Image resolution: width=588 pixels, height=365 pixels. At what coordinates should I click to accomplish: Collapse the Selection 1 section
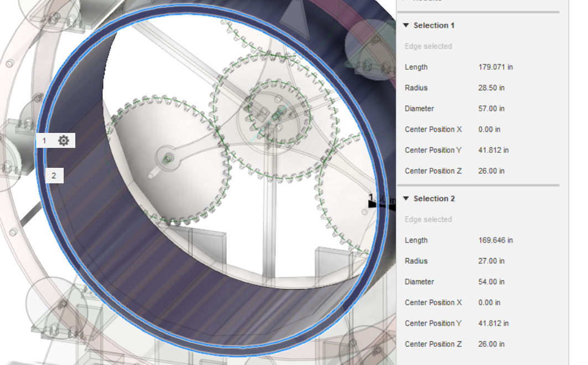[x=406, y=25]
